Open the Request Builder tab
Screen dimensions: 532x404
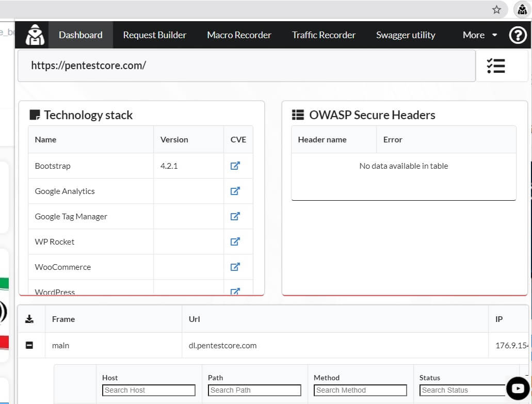[155, 35]
